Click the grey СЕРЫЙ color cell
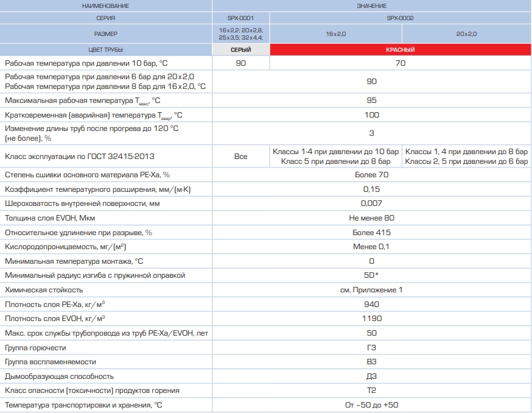 240,50
